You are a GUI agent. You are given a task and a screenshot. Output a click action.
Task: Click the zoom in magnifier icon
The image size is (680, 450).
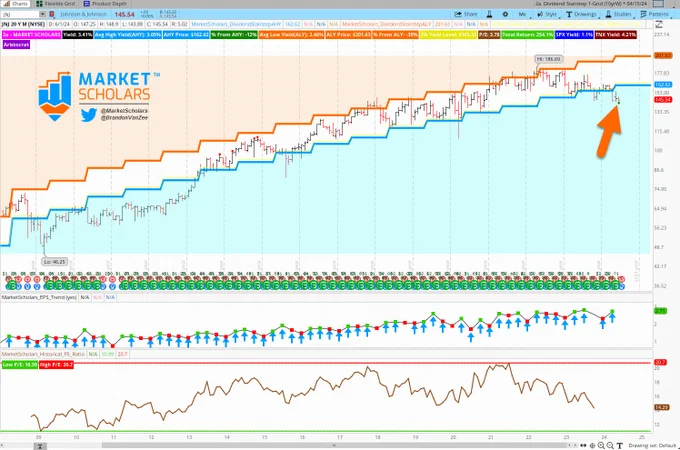(x=601, y=445)
